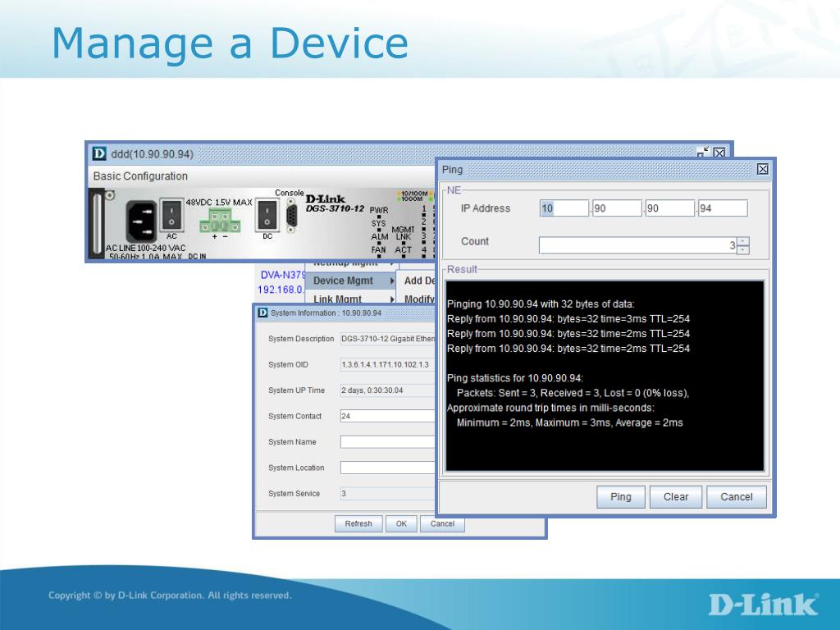Image resolution: width=840 pixels, height=630 pixels.
Task: Click last IP octet field showing 94
Action: [x=723, y=208]
